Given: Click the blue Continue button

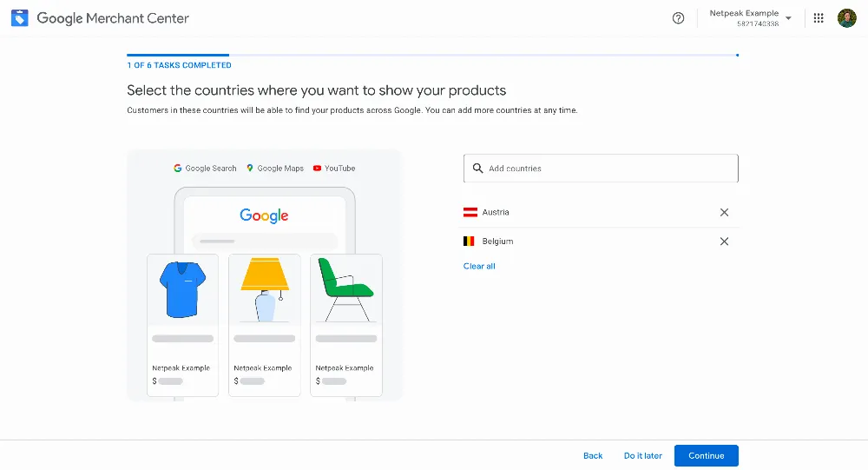Looking at the screenshot, I should coord(706,455).
